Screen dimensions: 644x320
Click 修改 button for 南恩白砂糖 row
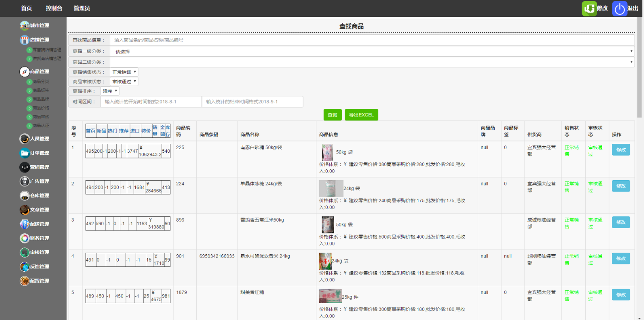coord(621,150)
